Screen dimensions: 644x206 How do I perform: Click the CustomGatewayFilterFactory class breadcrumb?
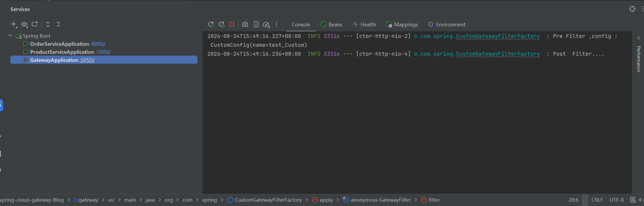tap(265, 200)
